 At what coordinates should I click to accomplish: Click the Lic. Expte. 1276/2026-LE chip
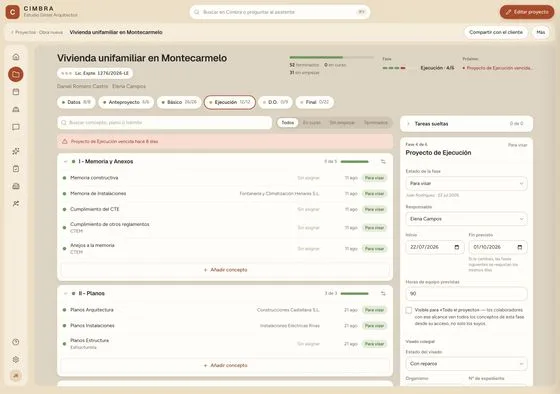click(x=95, y=73)
